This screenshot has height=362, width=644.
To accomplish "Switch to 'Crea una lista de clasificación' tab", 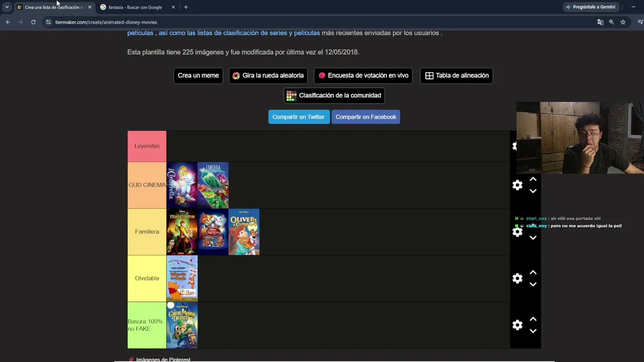I will [x=54, y=7].
